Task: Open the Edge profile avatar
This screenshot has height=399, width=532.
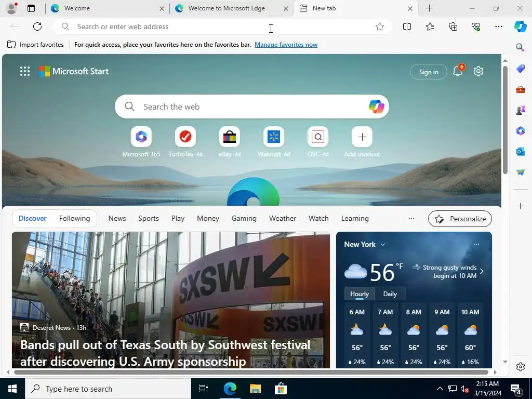Action: (x=11, y=8)
